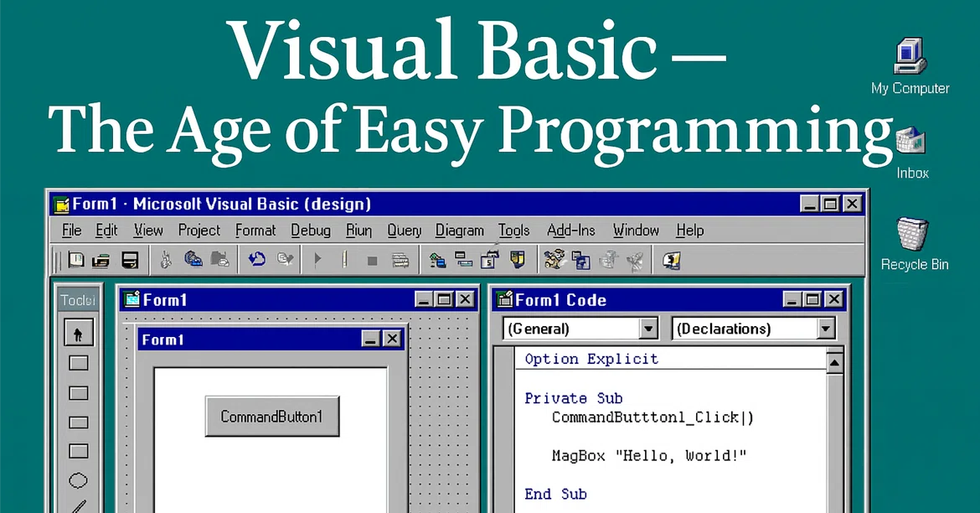Open the Project menu
This screenshot has width=980, height=513.
(x=199, y=231)
